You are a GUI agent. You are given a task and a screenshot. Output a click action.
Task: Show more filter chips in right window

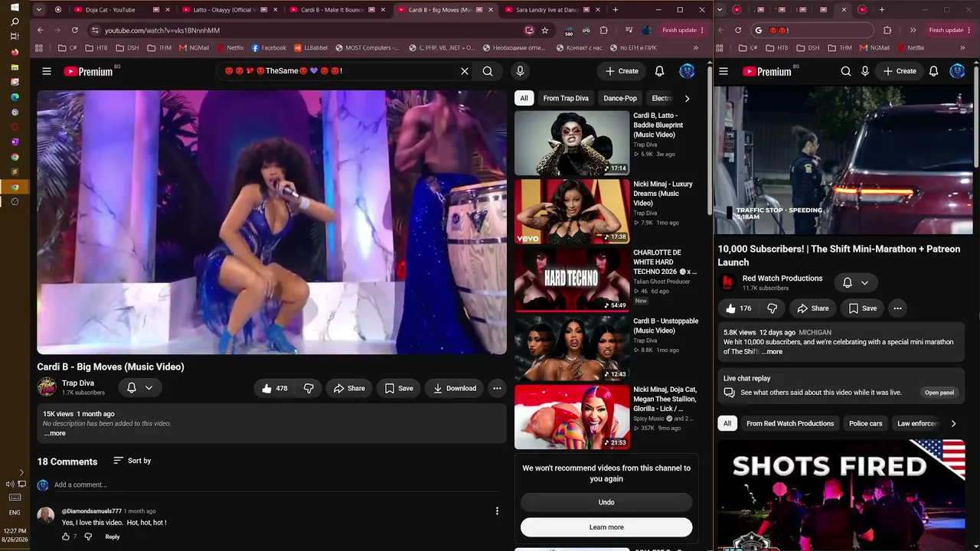tap(953, 423)
